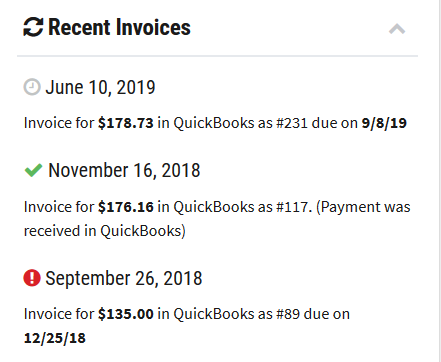Screen dimensions: 441x362
Task: Open the September 26, 2018 invoice heading
Action: pyautogui.click(x=124, y=278)
